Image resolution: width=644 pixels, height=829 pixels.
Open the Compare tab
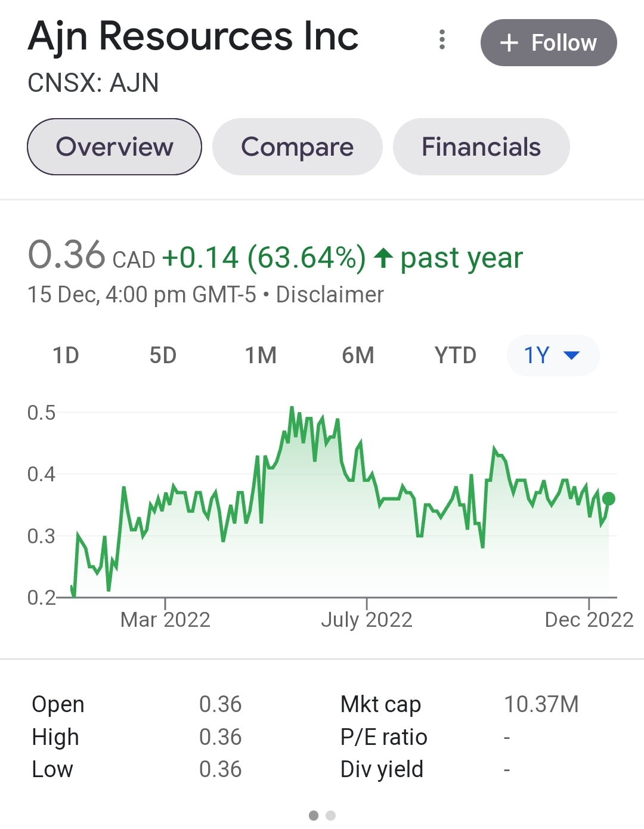[x=297, y=147]
